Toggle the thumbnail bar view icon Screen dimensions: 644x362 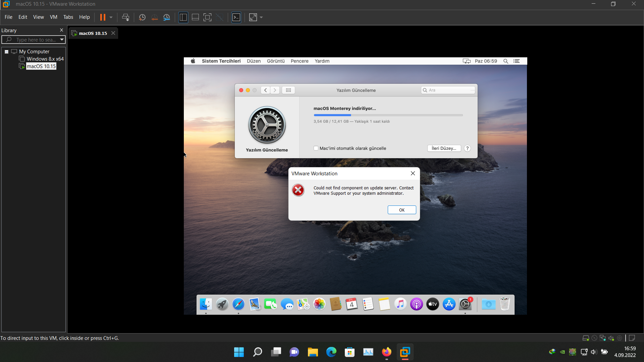click(195, 17)
